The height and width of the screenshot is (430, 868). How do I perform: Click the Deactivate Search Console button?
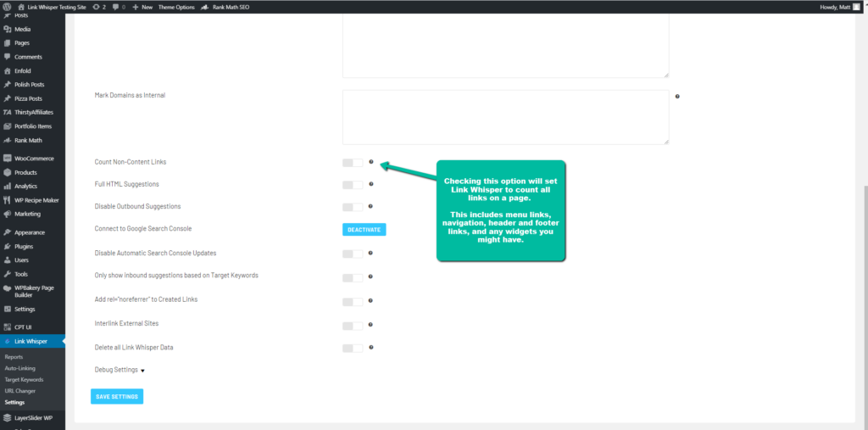point(364,229)
